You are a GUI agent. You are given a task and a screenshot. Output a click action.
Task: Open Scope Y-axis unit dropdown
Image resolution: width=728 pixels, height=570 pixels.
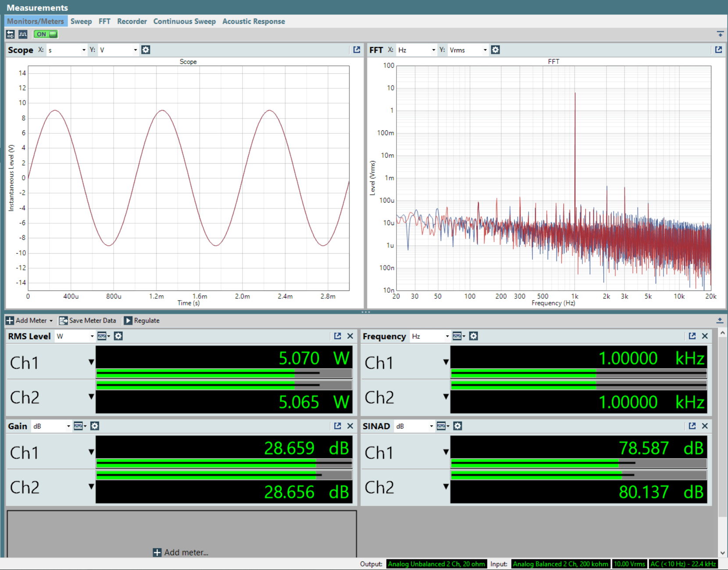tap(118, 50)
